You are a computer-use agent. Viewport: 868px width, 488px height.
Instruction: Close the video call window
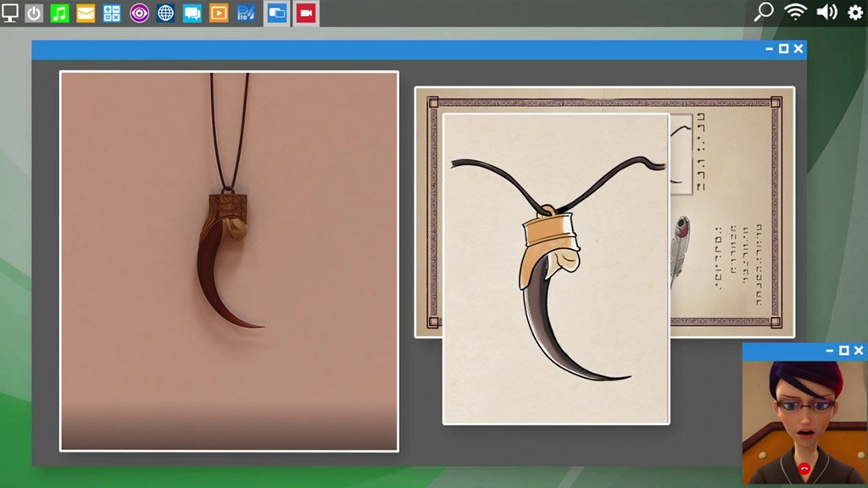coord(859,351)
